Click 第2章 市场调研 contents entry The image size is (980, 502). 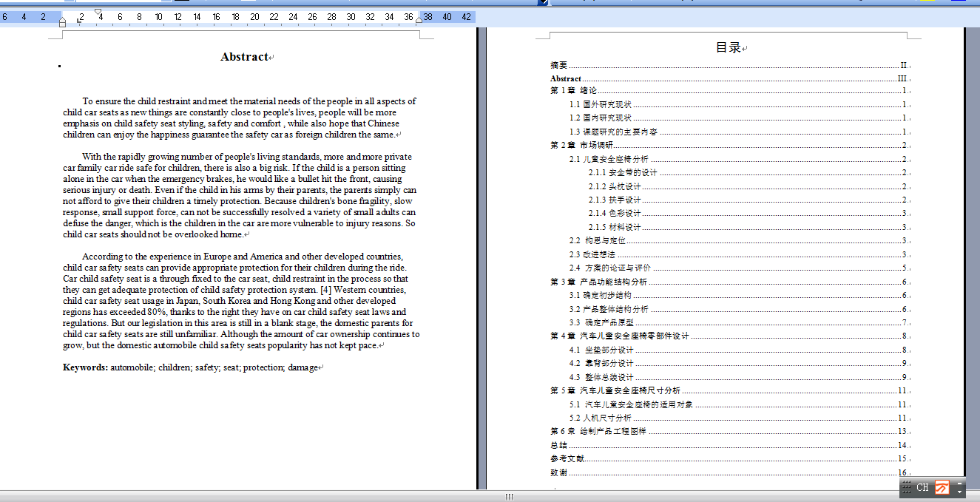point(730,145)
